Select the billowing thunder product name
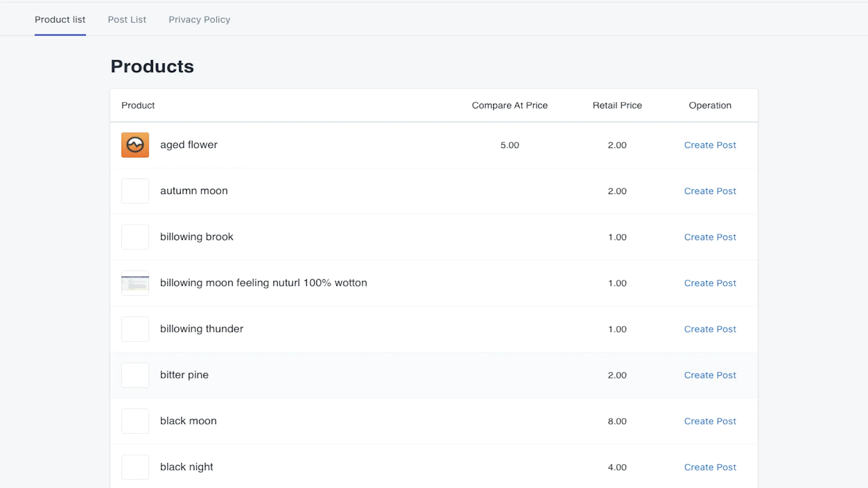 tap(201, 329)
